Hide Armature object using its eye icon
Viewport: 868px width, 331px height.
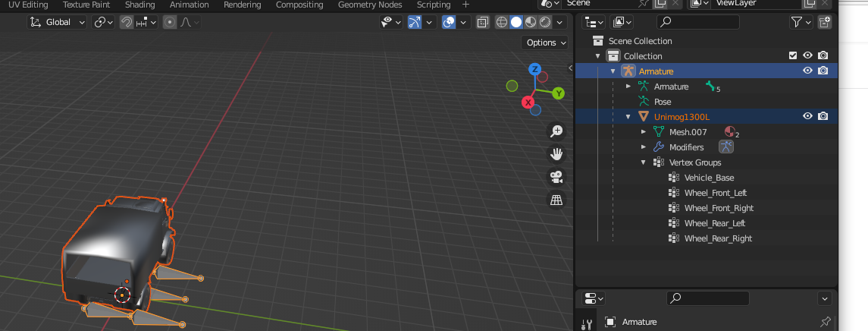(807, 71)
